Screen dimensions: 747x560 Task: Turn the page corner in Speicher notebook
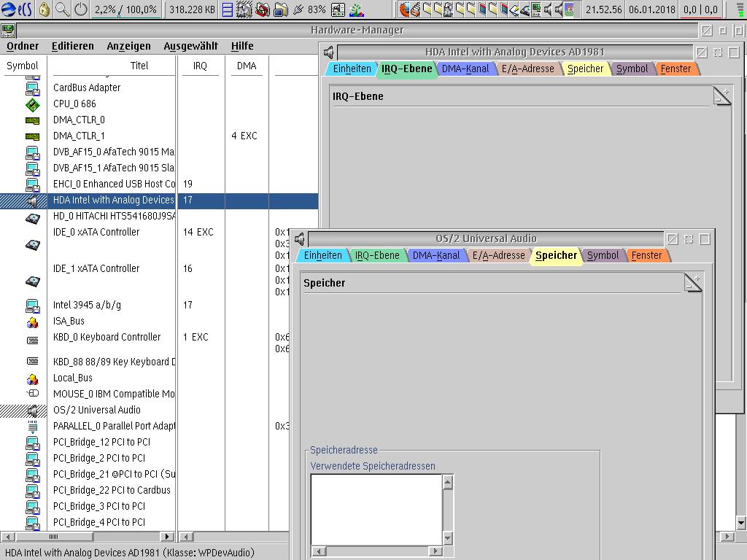pyautogui.click(x=693, y=282)
